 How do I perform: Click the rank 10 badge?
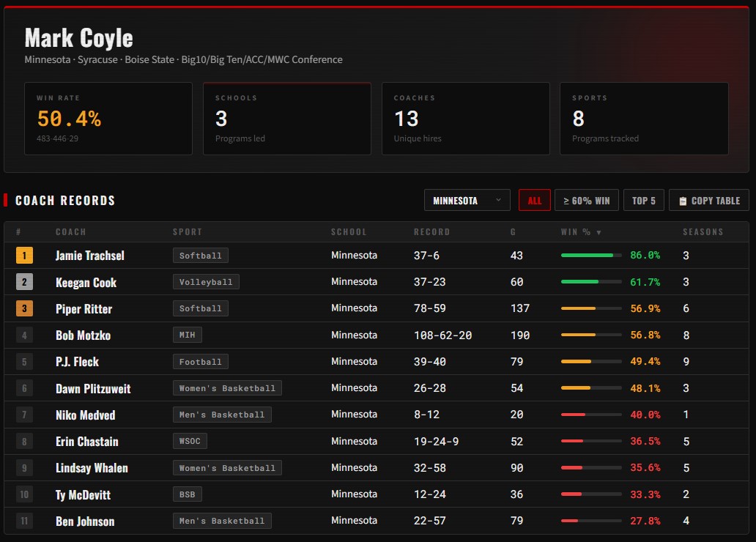[x=25, y=494]
